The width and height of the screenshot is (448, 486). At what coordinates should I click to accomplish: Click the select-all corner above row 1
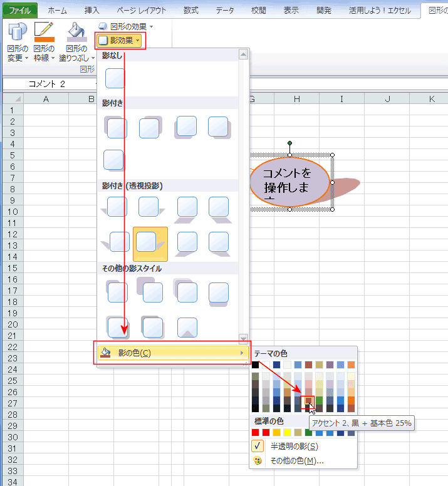click(13, 99)
